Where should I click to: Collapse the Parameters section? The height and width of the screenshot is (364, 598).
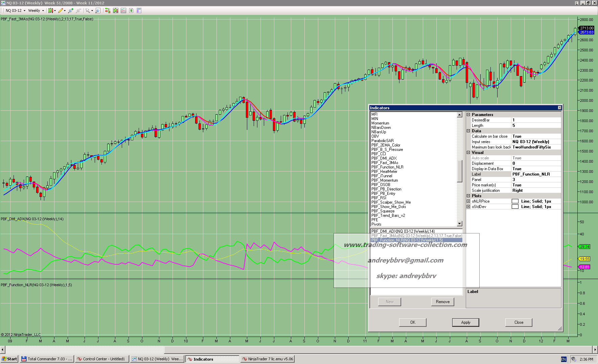coord(468,115)
